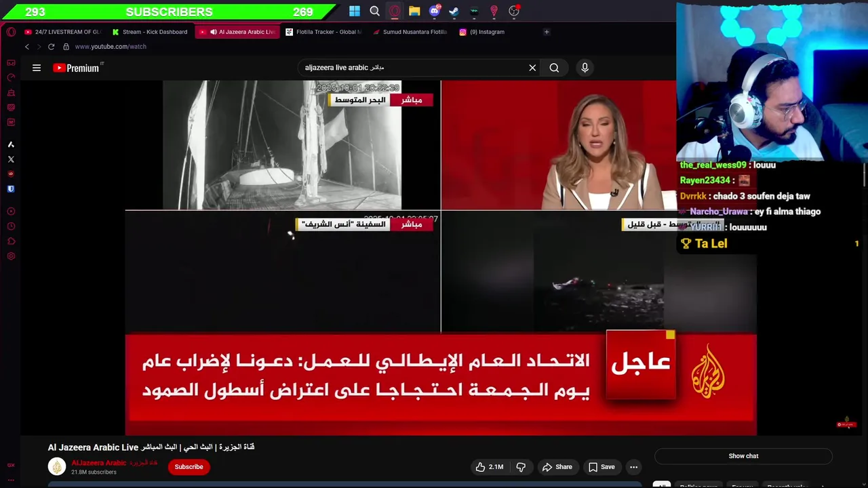Open Windows Start menu

(355, 11)
